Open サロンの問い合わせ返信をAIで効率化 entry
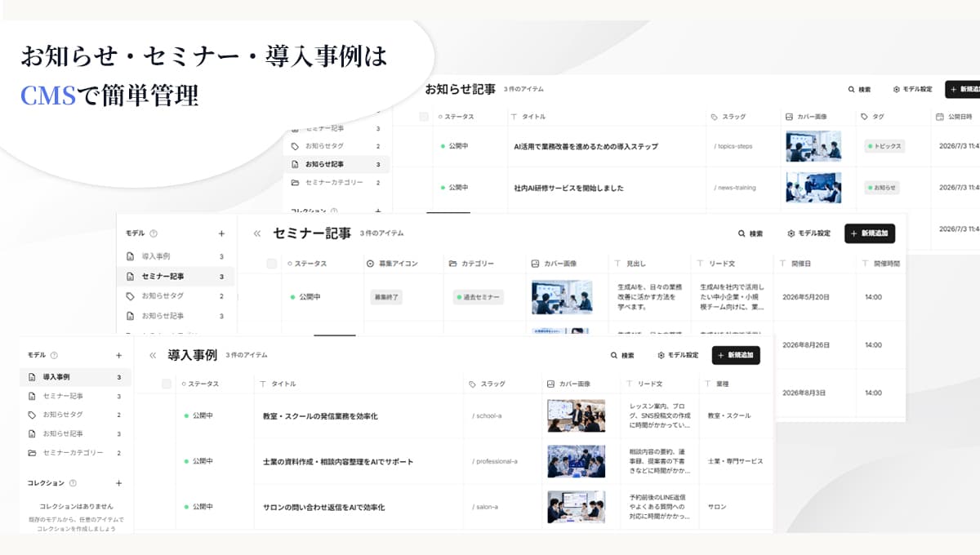This screenshot has height=555, width=980. point(323,508)
